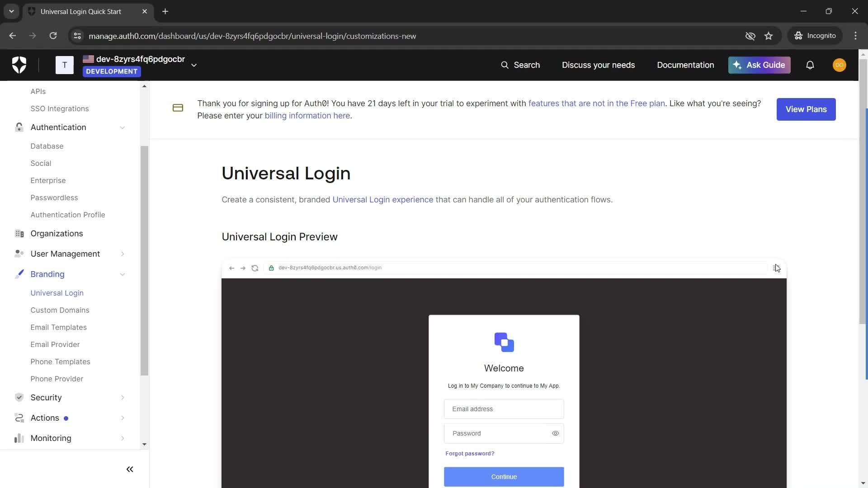View site information icon in address bar
This screenshot has width=868, height=488.
77,36
